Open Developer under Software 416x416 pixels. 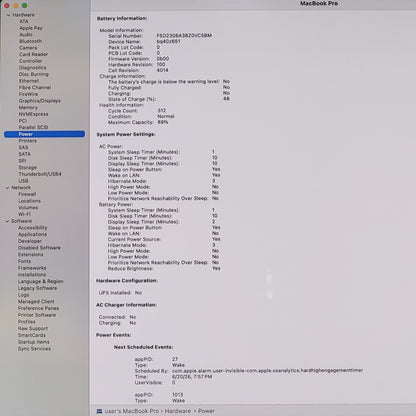30,241
